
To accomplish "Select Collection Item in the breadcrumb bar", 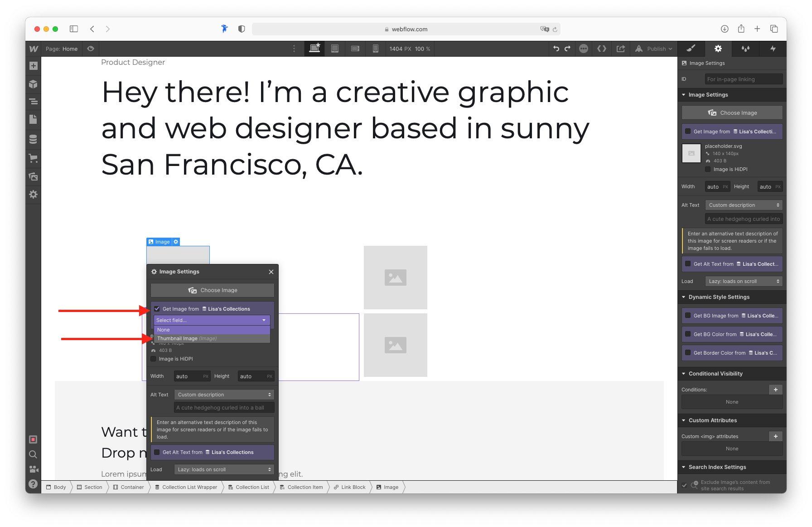I will 301,487.
